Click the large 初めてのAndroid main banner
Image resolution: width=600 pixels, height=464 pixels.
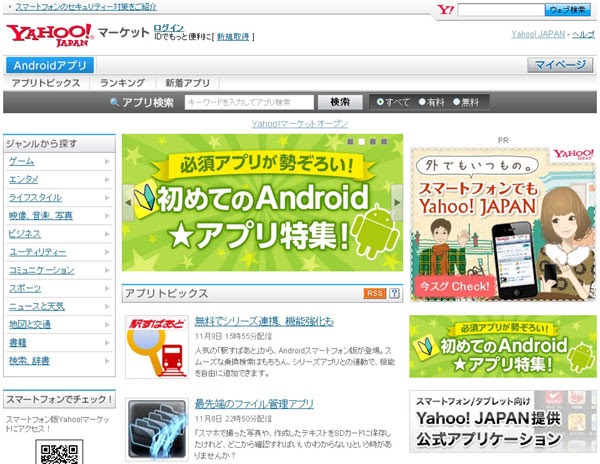pos(262,202)
